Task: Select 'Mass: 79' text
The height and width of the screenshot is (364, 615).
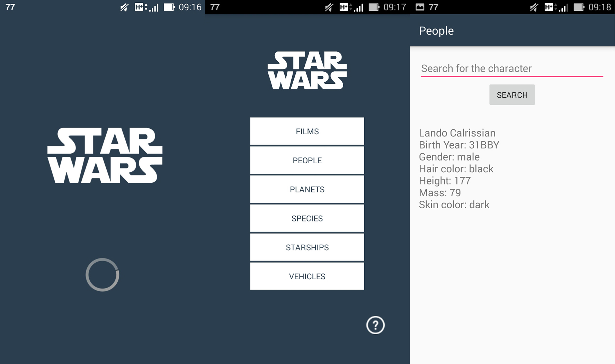Action: (440, 193)
